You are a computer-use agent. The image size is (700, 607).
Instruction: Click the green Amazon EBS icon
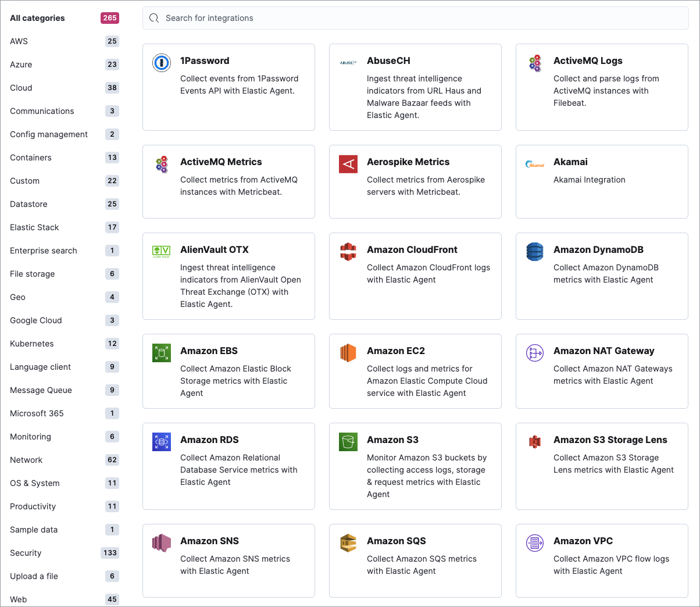pyautogui.click(x=162, y=353)
